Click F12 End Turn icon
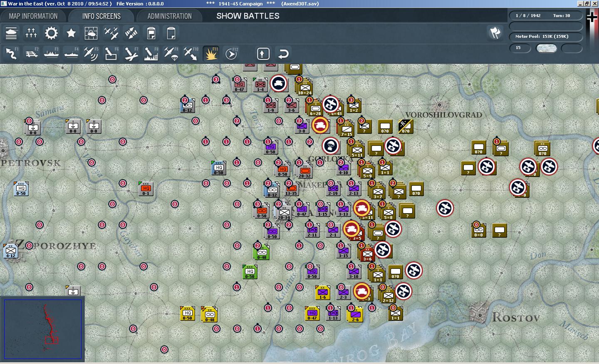The image size is (599, 364). (231, 54)
